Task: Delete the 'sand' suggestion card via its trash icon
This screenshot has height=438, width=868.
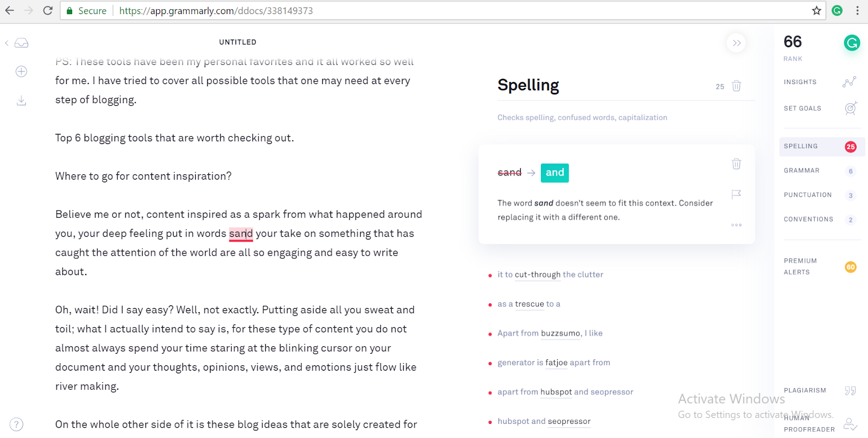Action: click(736, 164)
